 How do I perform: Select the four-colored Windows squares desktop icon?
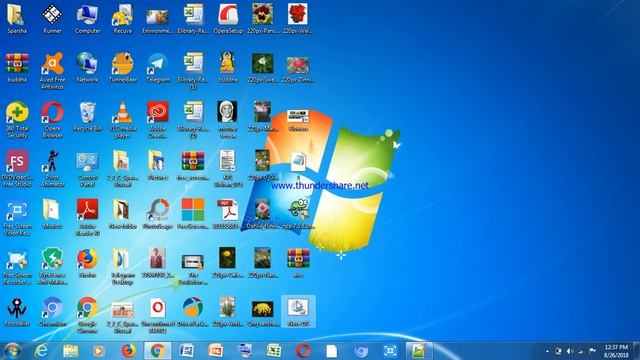[x=193, y=214]
